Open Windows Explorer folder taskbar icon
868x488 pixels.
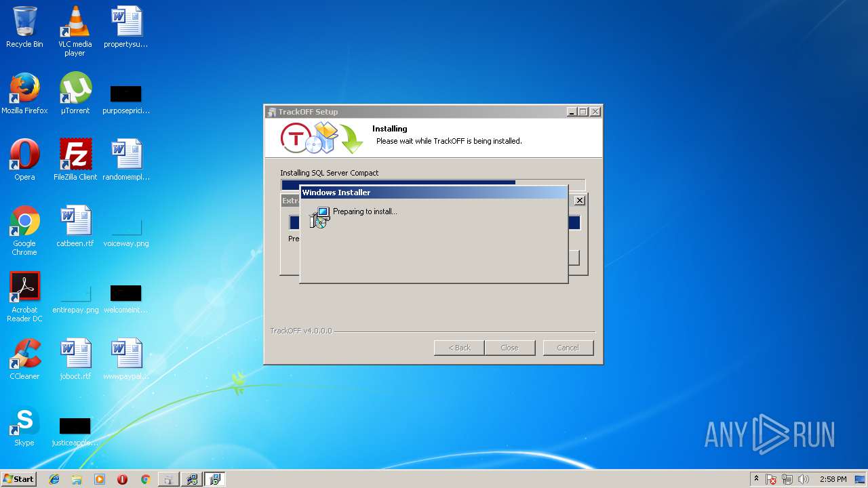click(77, 479)
